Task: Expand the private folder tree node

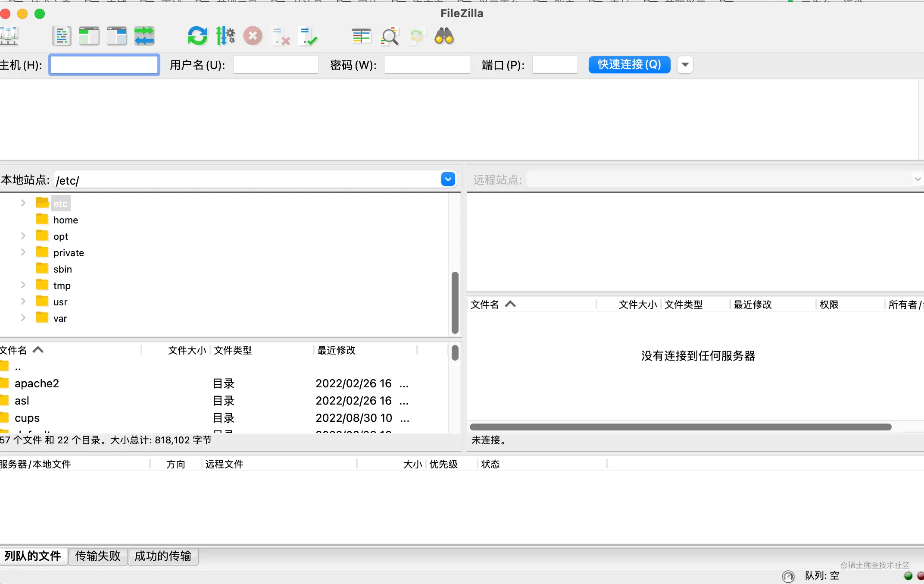Action: pos(23,252)
